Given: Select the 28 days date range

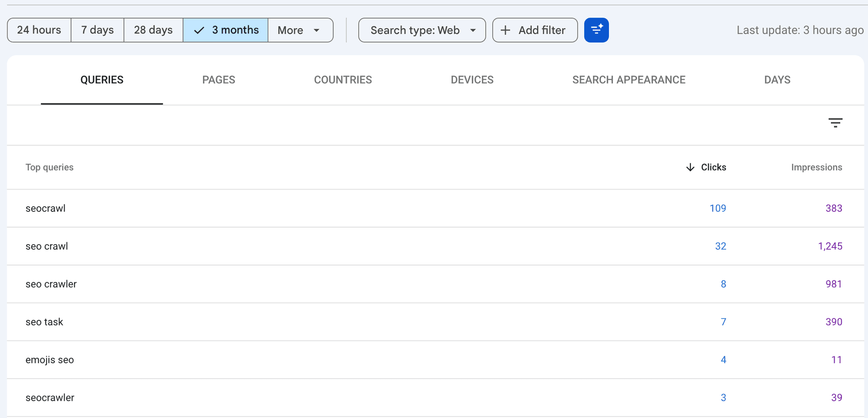Looking at the screenshot, I should [x=154, y=30].
